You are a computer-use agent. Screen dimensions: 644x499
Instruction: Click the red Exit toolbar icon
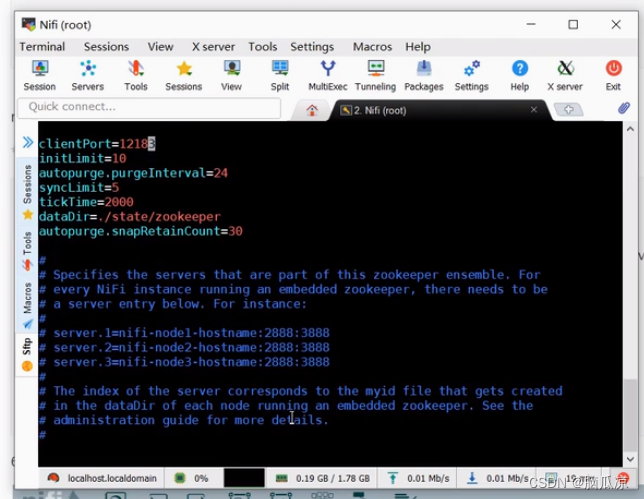(x=613, y=76)
